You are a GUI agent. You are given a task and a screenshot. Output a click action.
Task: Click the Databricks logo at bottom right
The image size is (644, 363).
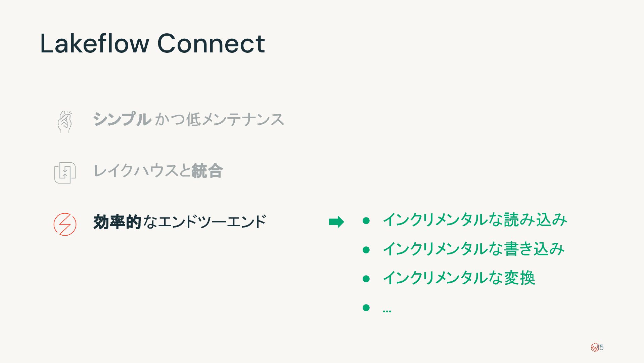[x=595, y=347]
